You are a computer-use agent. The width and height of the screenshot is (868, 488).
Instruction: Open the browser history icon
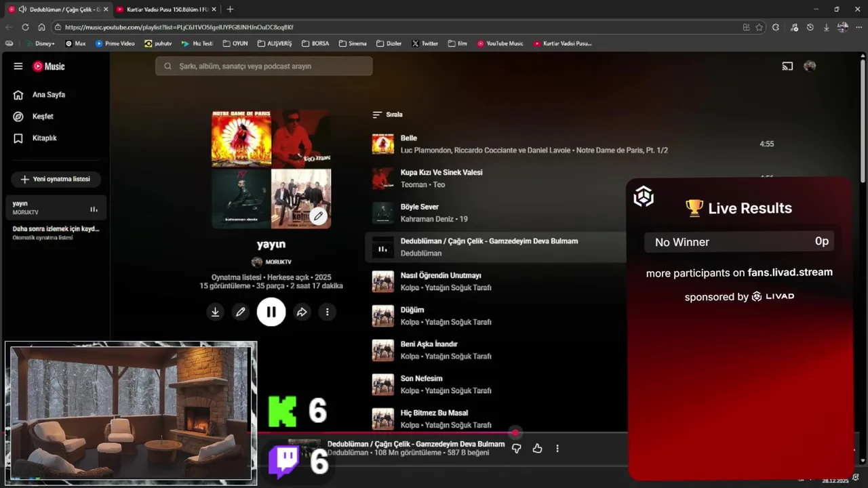coord(810,27)
